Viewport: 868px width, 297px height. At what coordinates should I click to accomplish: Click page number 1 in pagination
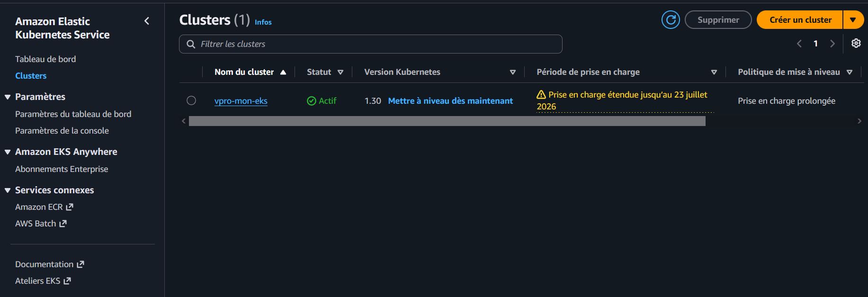(815, 44)
